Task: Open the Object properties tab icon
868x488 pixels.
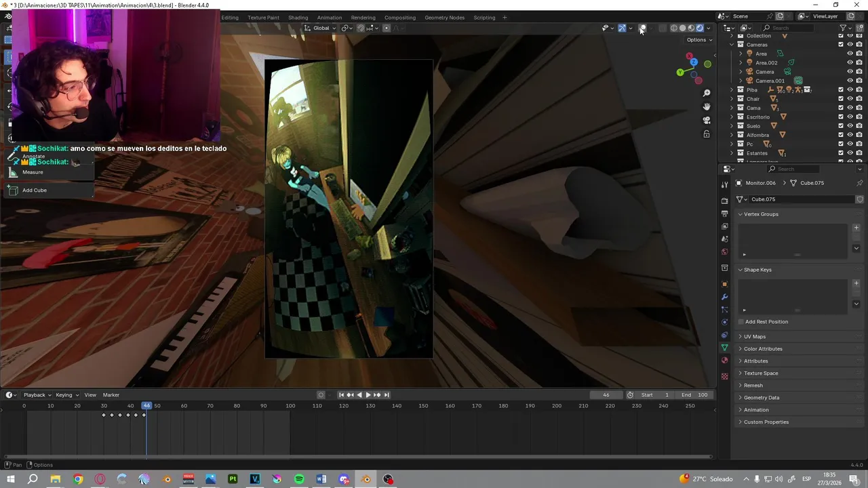Action: pyautogui.click(x=724, y=284)
